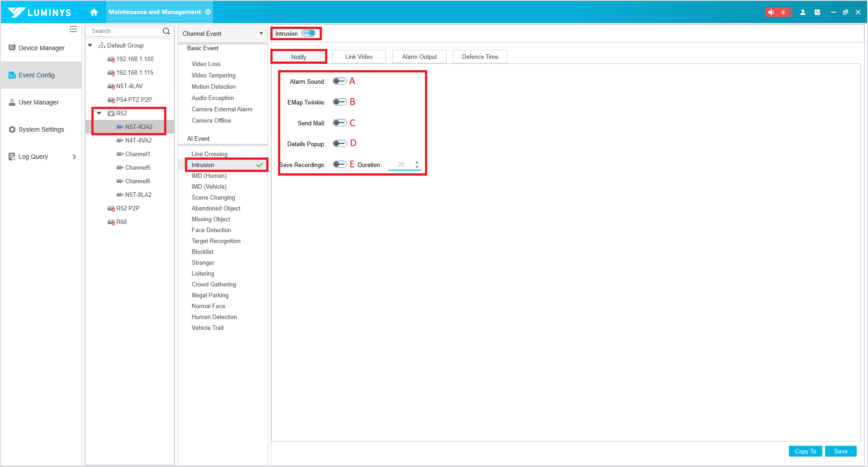Click the Copy To button
Image resolution: width=868 pixels, height=467 pixels.
pyautogui.click(x=805, y=451)
